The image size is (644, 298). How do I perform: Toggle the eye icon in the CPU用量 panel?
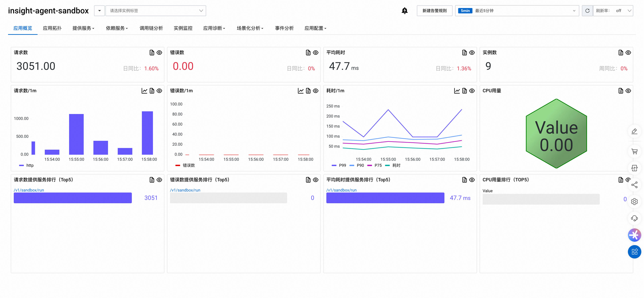(x=628, y=91)
